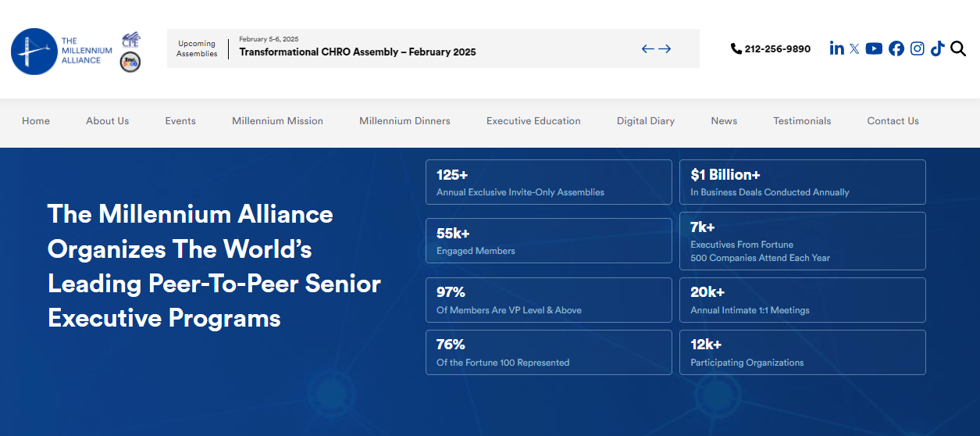Go to the Home menu item
The image size is (980, 436).
coord(36,121)
